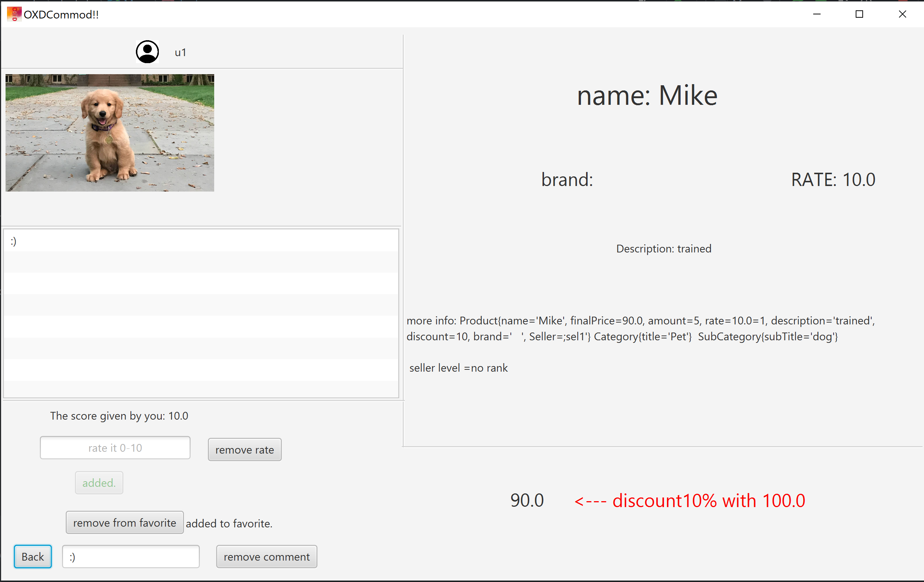Click the remove rate button
The image size is (924, 582).
click(244, 450)
